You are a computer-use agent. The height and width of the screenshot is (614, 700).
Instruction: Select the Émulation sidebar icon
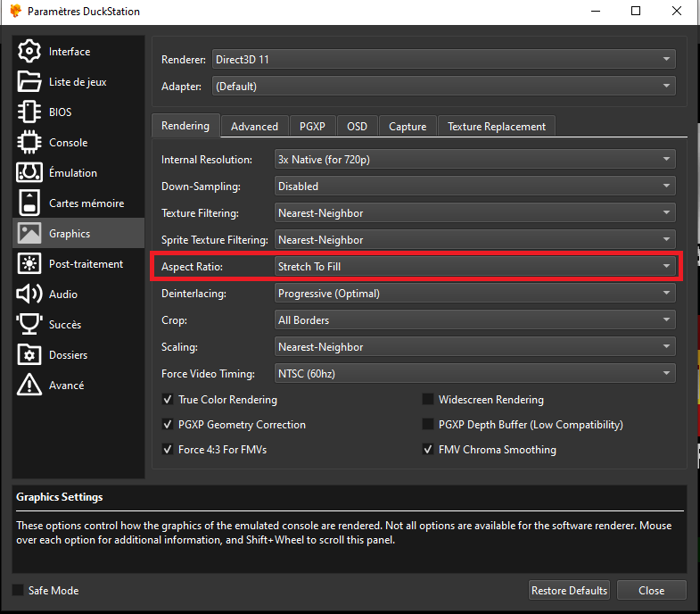[x=29, y=173]
